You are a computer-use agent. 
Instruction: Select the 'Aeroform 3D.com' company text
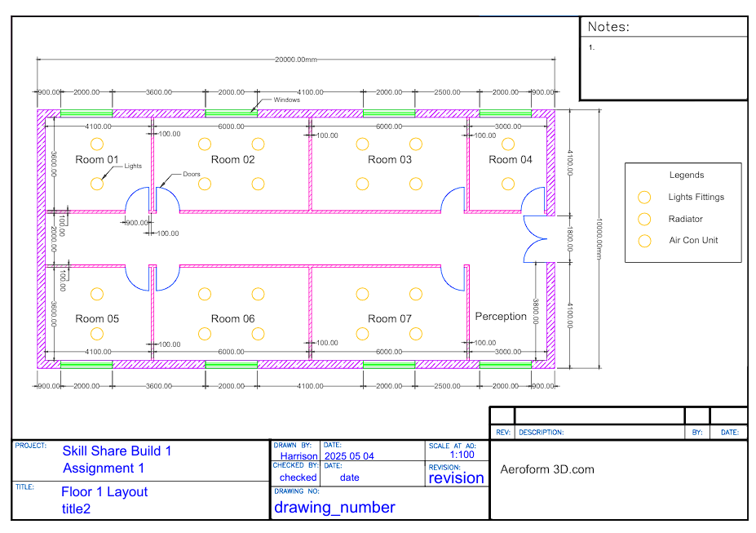[x=546, y=470]
